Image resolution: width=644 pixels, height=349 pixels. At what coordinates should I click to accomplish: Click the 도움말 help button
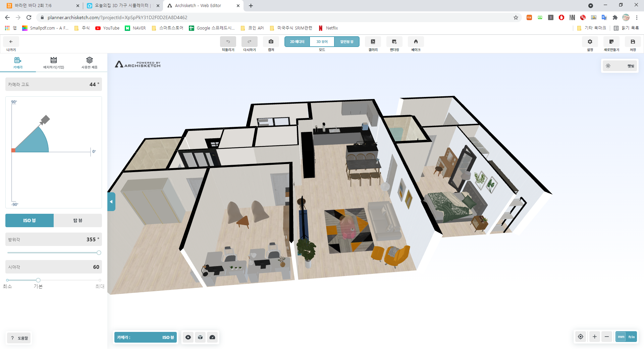(19, 338)
